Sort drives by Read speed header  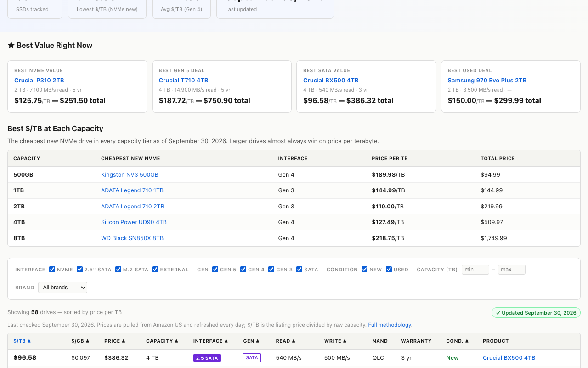click(286, 341)
